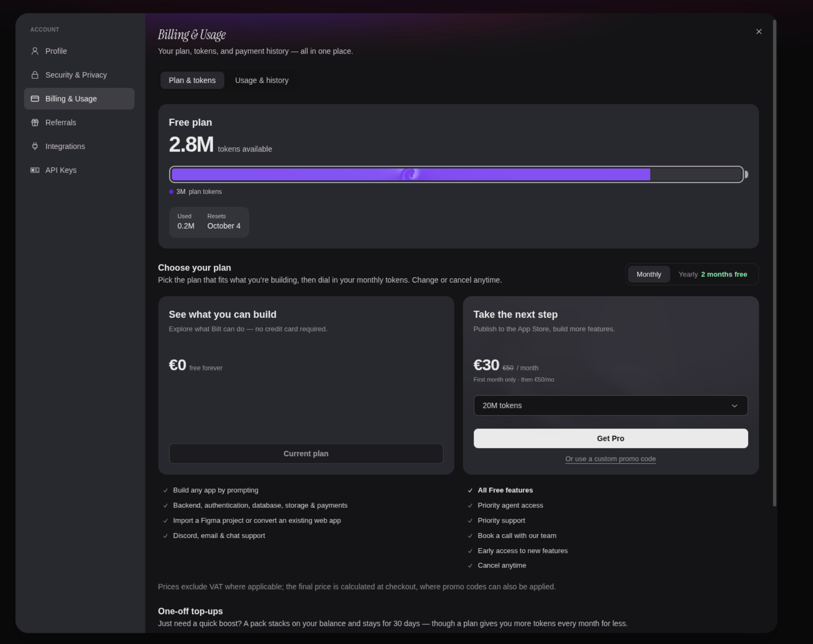The image size is (813, 644).
Task: Go to Security & Privacy settings
Action: [79, 75]
